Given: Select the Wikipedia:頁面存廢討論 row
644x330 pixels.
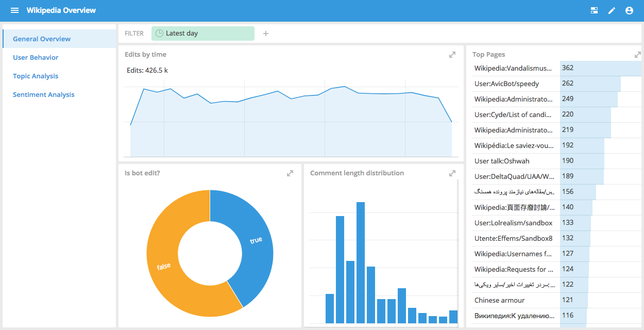Looking at the screenshot, I should coord(557,207).
